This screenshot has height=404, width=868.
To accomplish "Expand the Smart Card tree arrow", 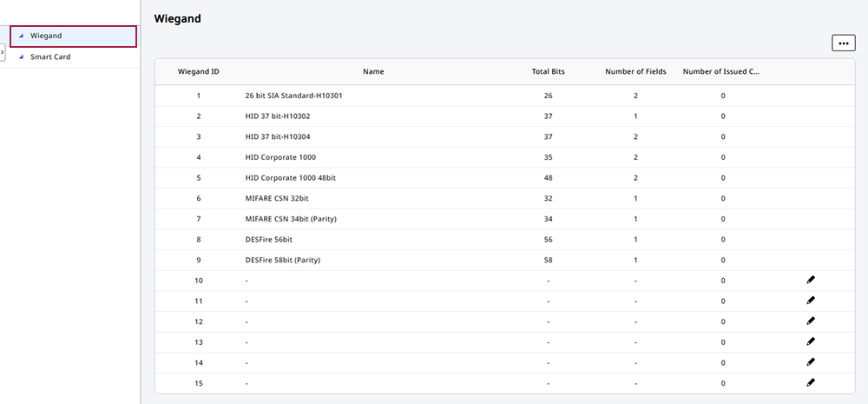I will pos(21,57).
